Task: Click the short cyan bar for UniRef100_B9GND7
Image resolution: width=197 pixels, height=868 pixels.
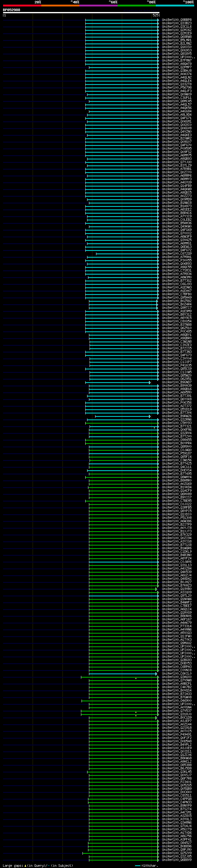Action: (x=118, y=382)
